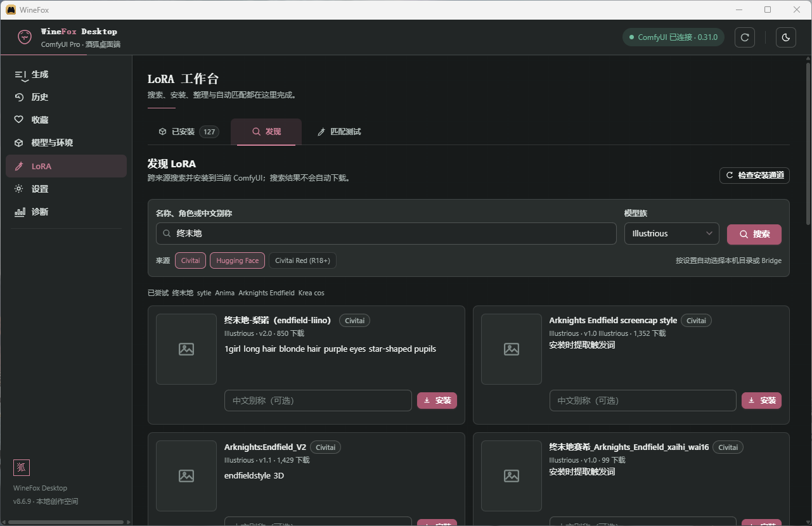Viewport: 812px width, 526px height.
Task: Open the 模型族 Illustrious dropdown
Action: click(672, 233)
